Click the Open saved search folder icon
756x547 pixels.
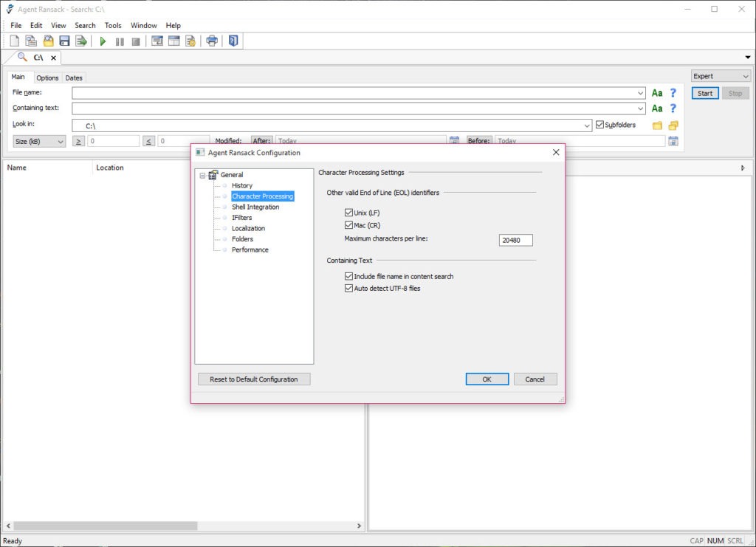48,41
